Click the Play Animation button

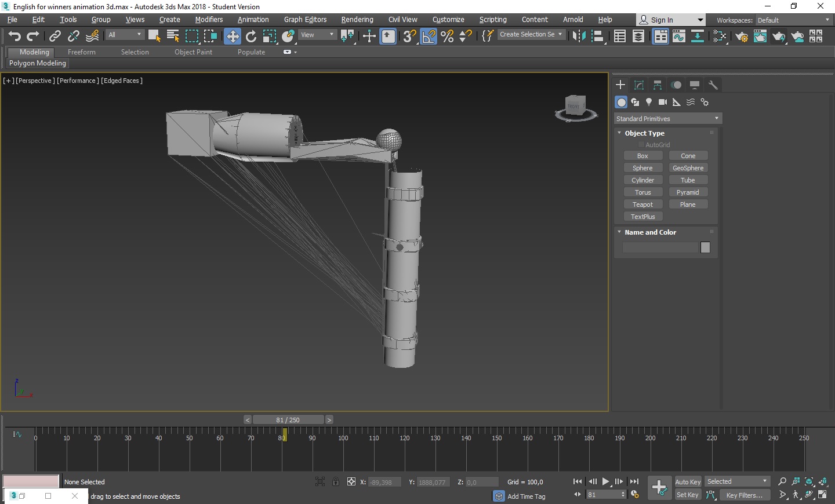point(605,481)
